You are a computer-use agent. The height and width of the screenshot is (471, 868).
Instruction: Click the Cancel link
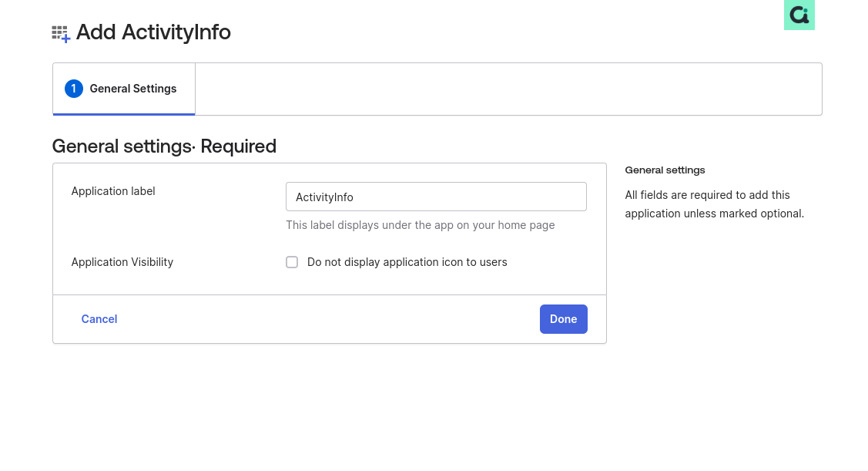coord(99,319)
